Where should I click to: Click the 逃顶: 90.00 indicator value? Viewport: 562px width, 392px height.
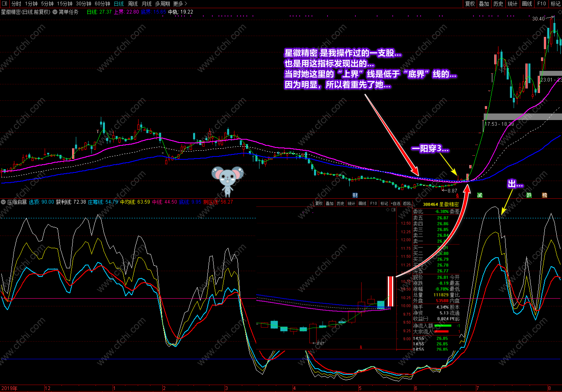coord(41,202)
